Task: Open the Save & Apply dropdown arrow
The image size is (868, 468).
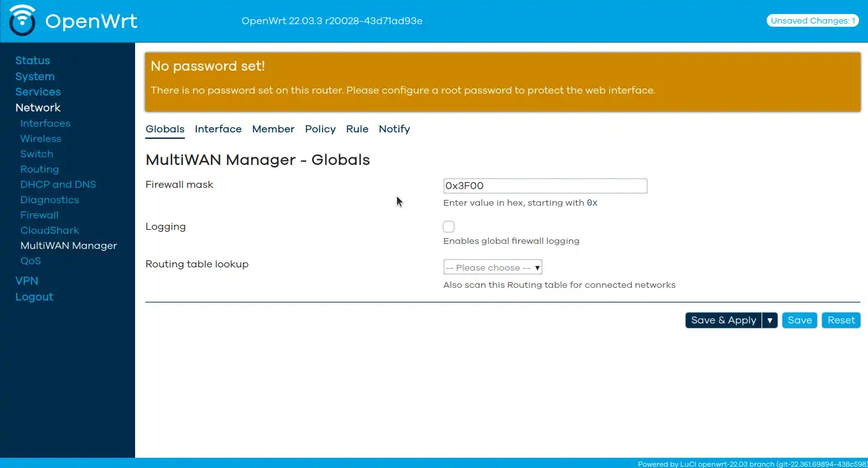Action: 770,320
